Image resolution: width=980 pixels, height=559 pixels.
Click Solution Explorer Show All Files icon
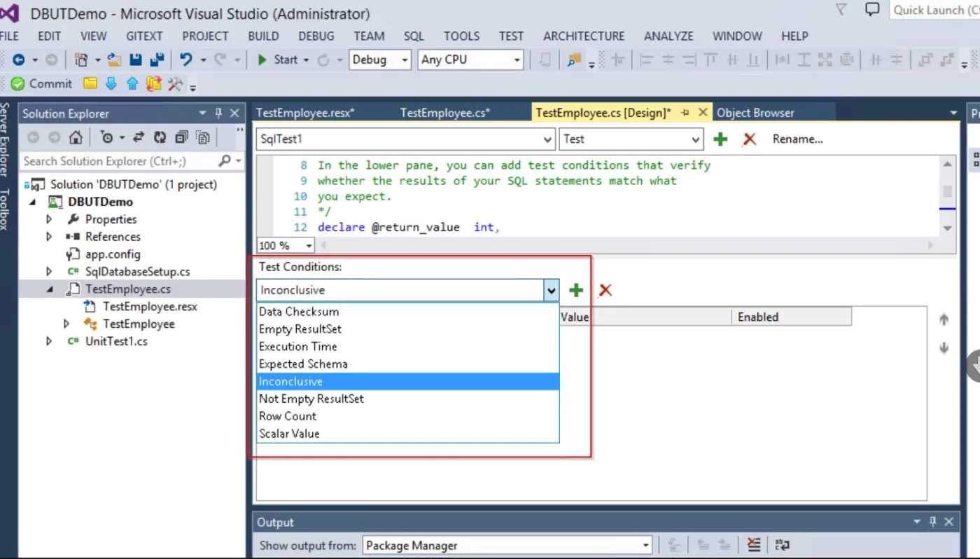click(203, 137)
